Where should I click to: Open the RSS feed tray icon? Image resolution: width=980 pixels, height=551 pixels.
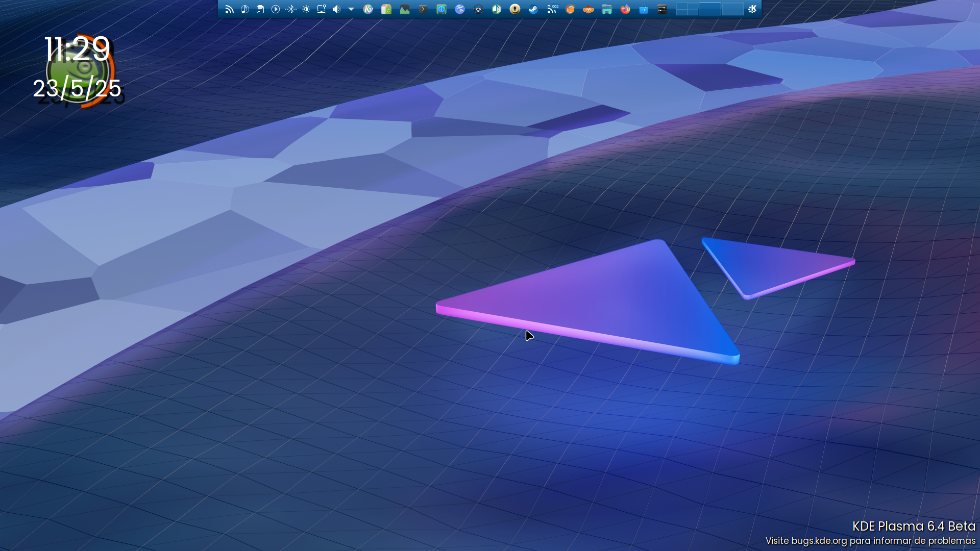click(230, 9)
